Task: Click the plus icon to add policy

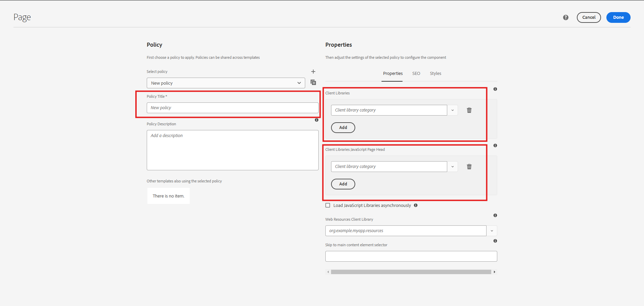Action: tap(313, 72)
